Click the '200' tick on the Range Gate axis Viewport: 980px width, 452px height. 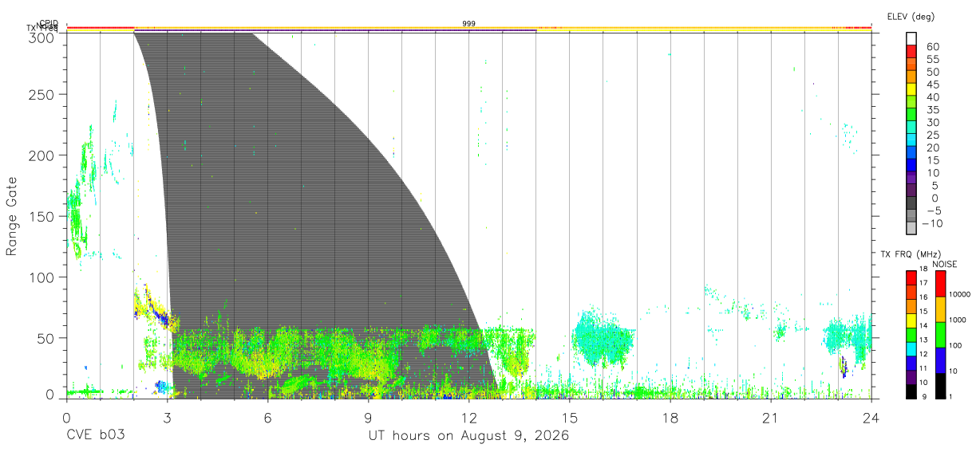(x=42, y=155)
